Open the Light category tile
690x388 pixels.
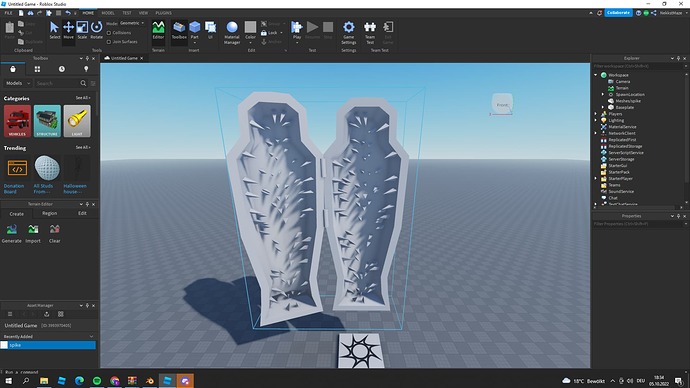point(77,121)
